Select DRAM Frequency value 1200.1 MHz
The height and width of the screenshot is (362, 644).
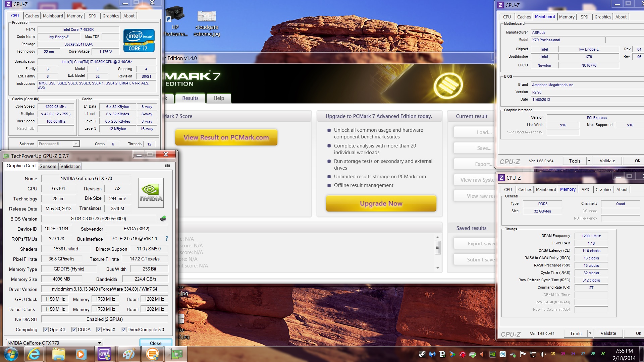(x=591, y=236)
